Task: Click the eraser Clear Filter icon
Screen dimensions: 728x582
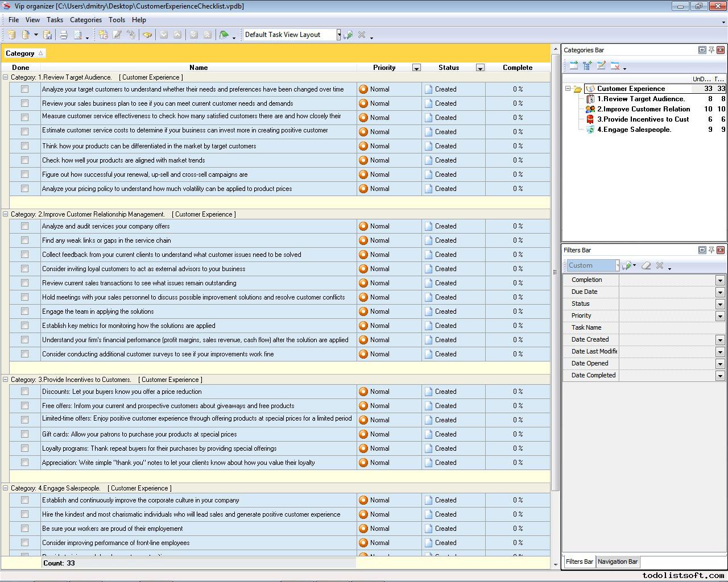Action: point(646,265)
